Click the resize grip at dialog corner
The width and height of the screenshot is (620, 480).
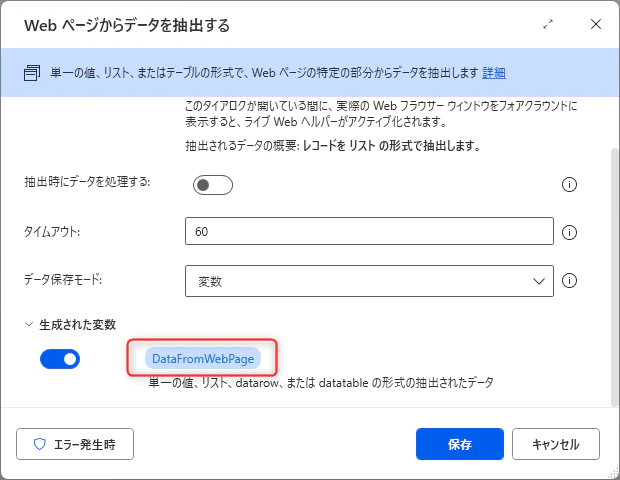click(613, 473)
